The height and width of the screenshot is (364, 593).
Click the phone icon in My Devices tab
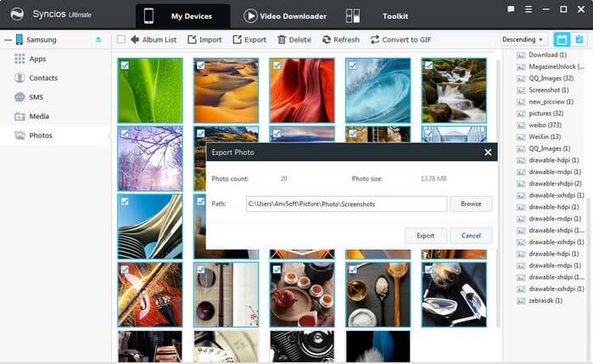[x=148, y=16]
